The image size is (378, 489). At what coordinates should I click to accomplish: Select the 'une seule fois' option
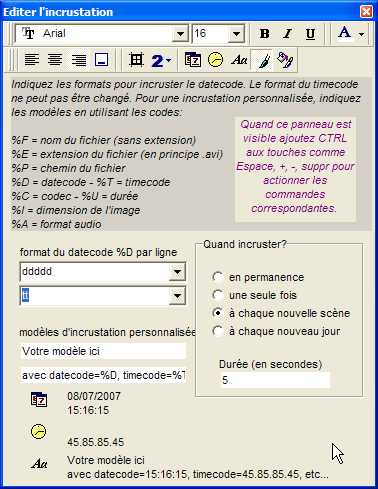(218, 295)
